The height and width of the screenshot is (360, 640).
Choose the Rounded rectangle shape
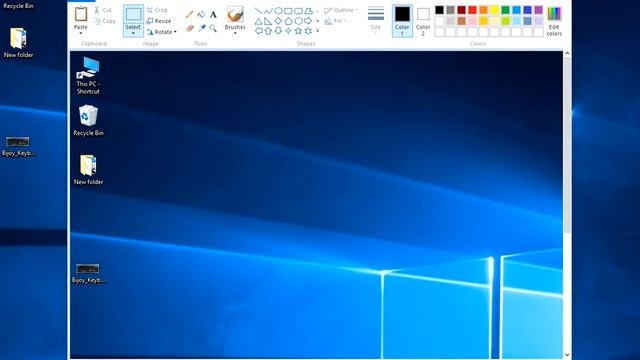coord(298,11)
